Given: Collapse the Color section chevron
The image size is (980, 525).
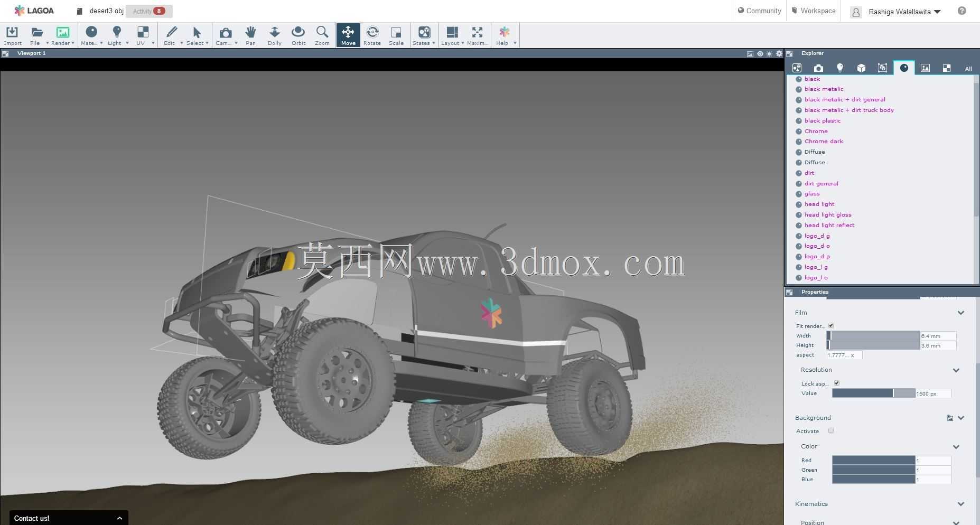Looking at the screenshot, I should tap(956, 447).
